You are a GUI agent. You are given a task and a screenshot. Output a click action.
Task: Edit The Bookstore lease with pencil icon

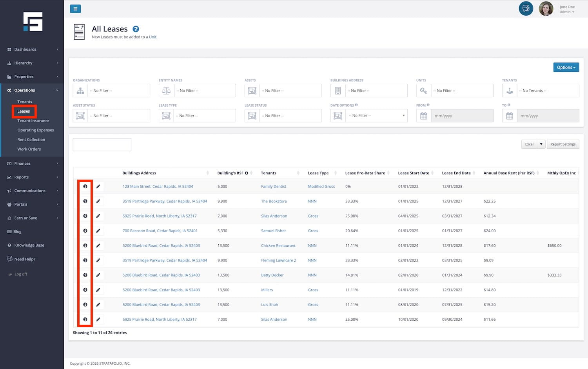coord(98,201)
